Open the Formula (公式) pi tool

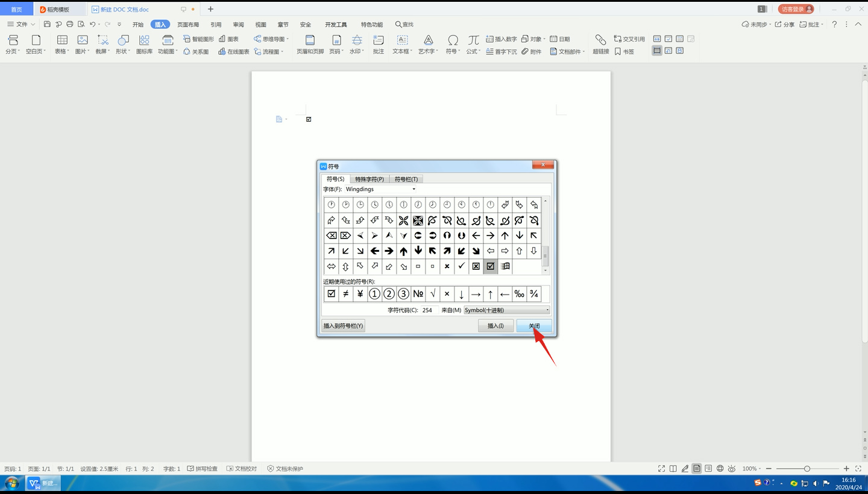tap(474, 45)
